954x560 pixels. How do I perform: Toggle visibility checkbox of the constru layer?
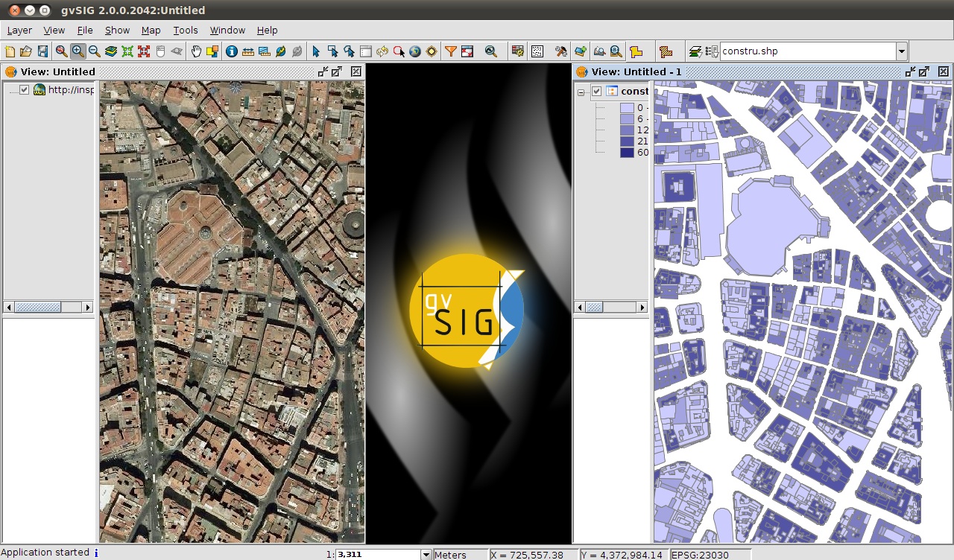coord(596,91)
